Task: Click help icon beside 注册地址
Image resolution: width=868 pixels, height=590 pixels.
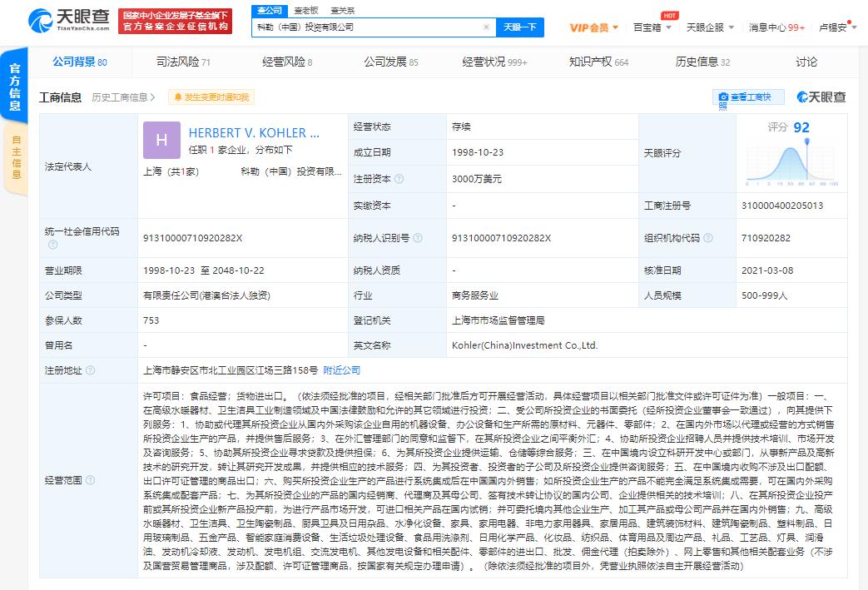Action: click(x=90, y=370)
